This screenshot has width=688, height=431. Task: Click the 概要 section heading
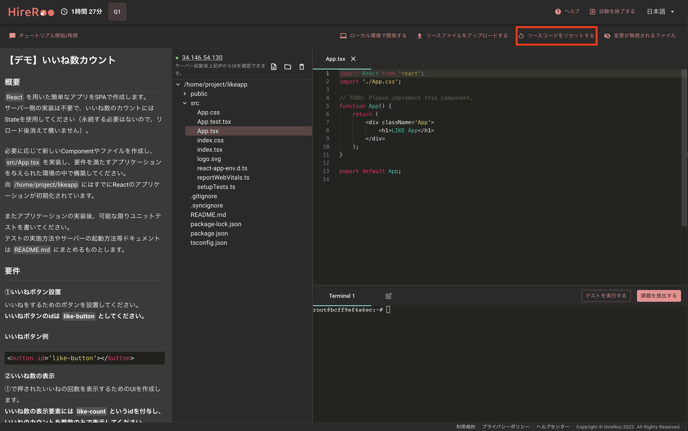click(x=12, y=82)
